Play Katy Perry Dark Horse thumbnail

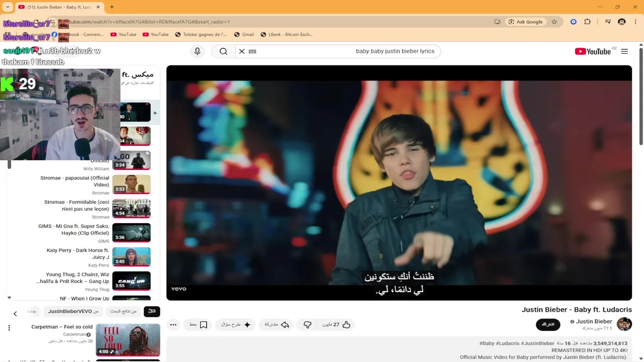click(x=131, y=256)
